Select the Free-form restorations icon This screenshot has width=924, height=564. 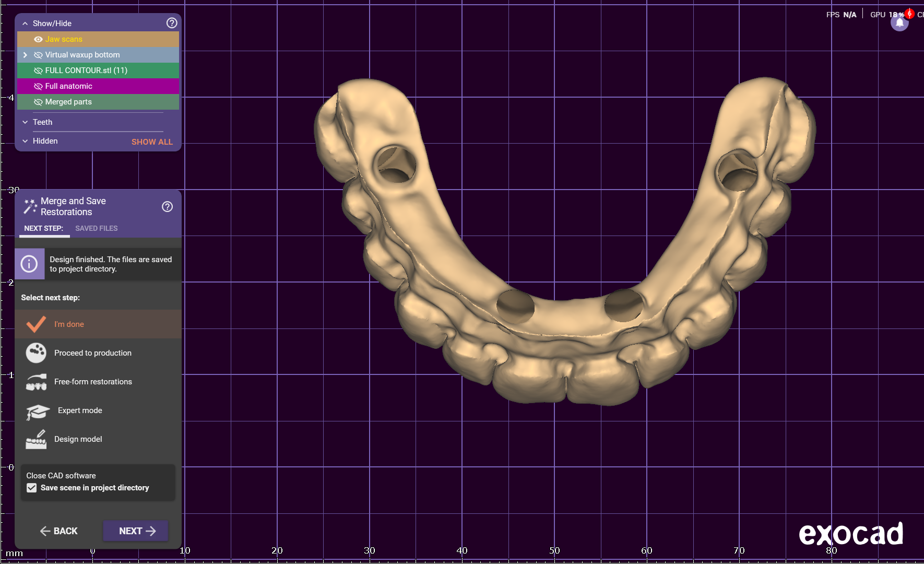click(36, 382)
